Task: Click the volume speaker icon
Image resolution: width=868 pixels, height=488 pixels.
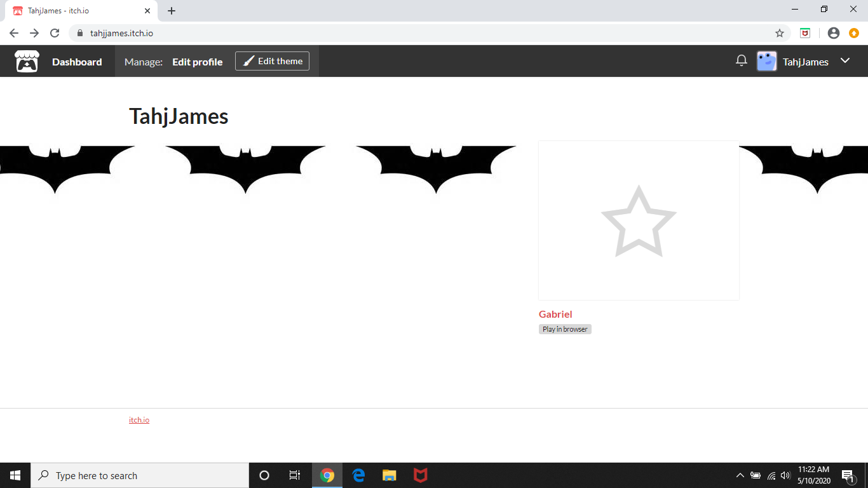Action: (785, 475)
